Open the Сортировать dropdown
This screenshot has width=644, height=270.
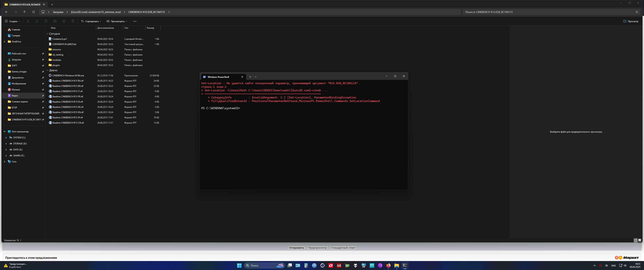91,21
